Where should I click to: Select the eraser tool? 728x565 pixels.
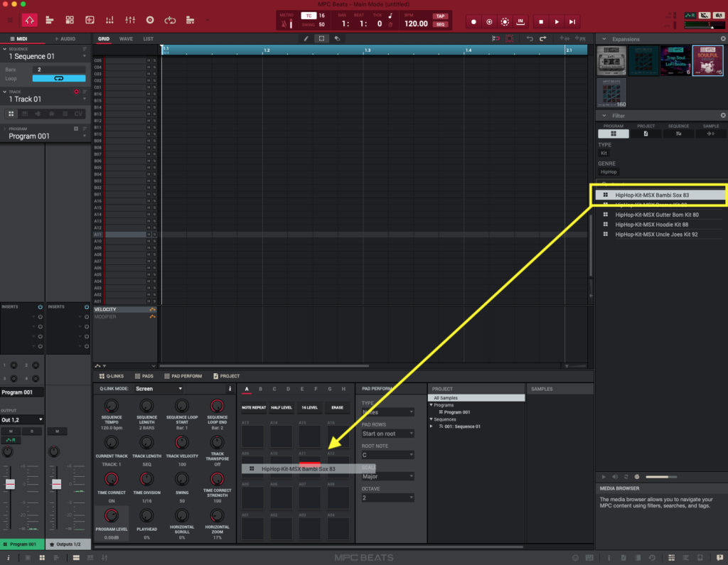coord(338,38)
